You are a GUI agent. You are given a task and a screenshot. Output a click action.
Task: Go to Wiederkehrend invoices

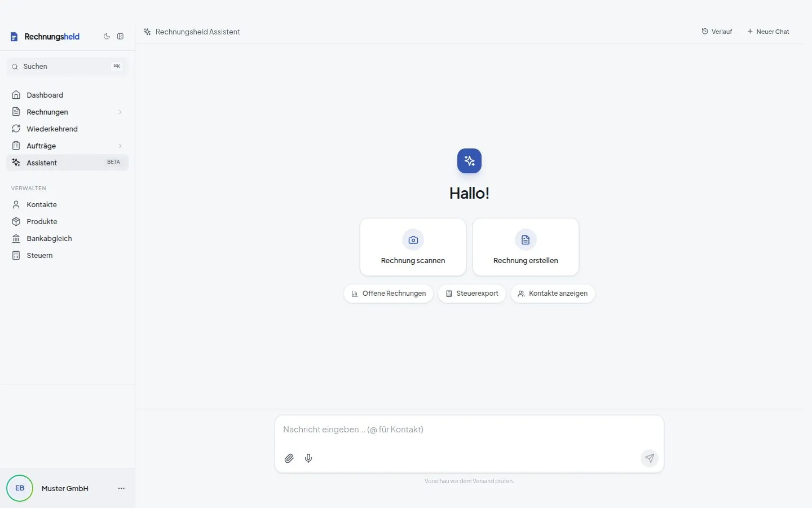[67, 129]
